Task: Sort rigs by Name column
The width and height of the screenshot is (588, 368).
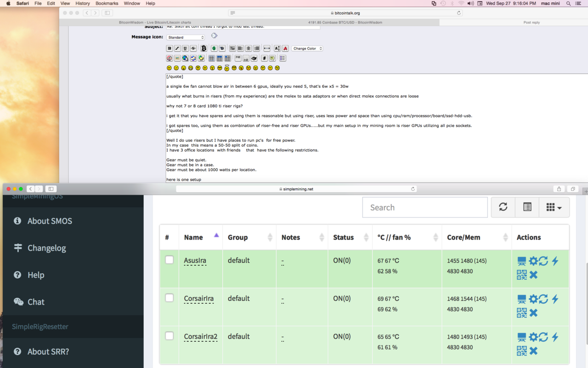Action: point(201,237)
